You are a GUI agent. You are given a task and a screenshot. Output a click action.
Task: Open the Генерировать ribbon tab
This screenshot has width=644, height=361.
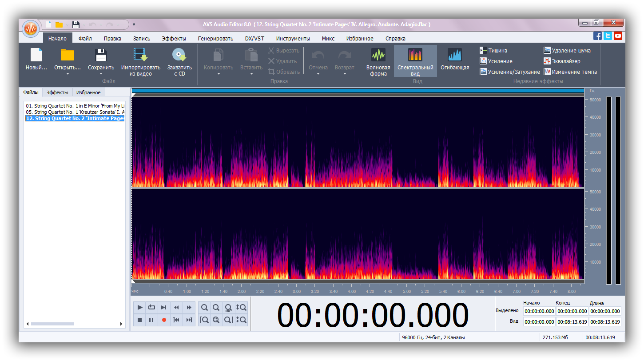215,39
